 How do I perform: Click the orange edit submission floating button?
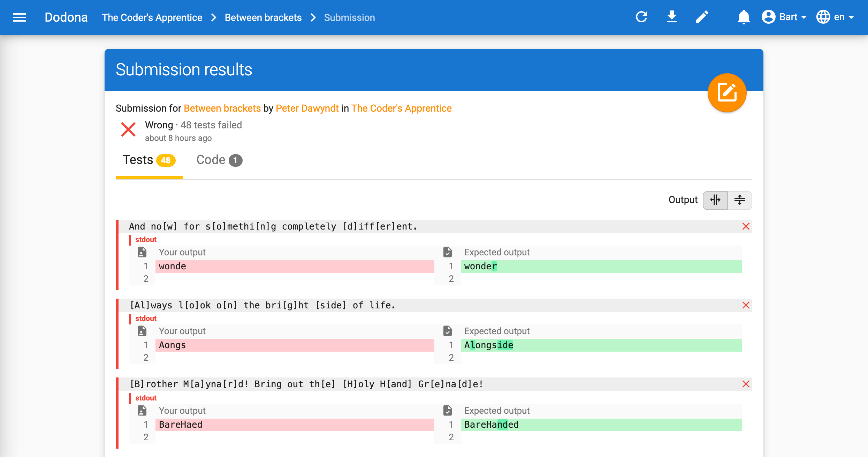click(727, 93)
